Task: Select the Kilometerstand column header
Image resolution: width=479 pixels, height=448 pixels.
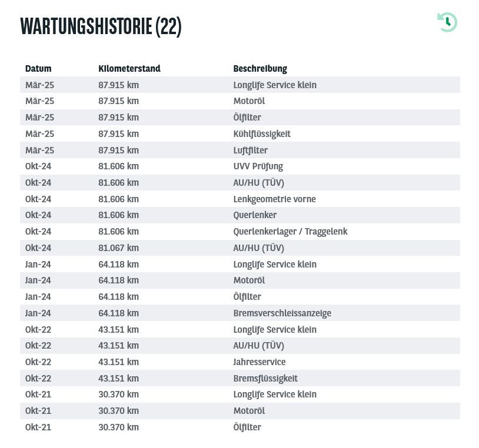Action: pos(129,68)
